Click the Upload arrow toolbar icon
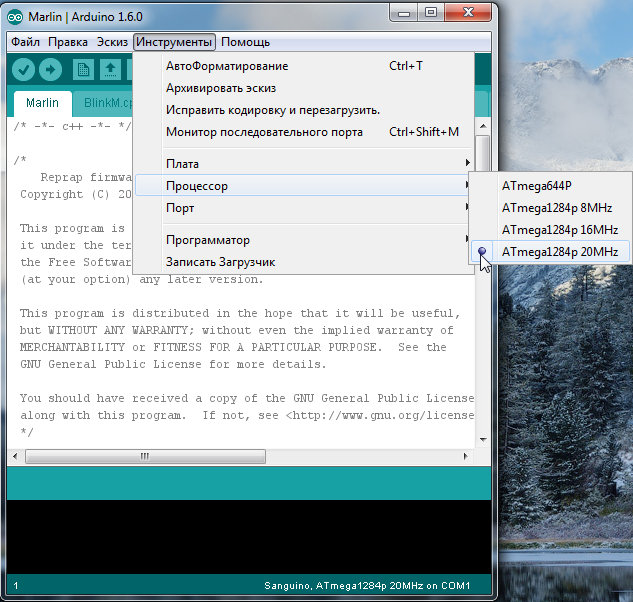The height and width of the screenshot is (602, 633). click(50, 69)
